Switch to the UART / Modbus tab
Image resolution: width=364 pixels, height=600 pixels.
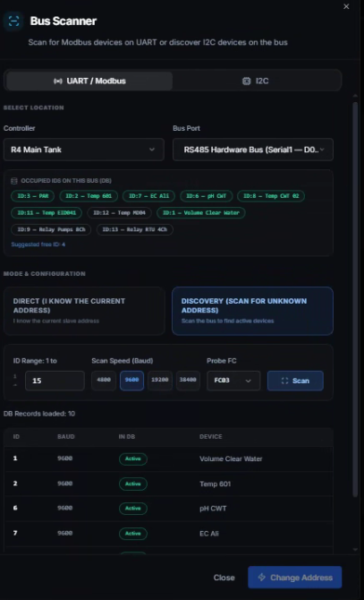[x=89, y=81]
